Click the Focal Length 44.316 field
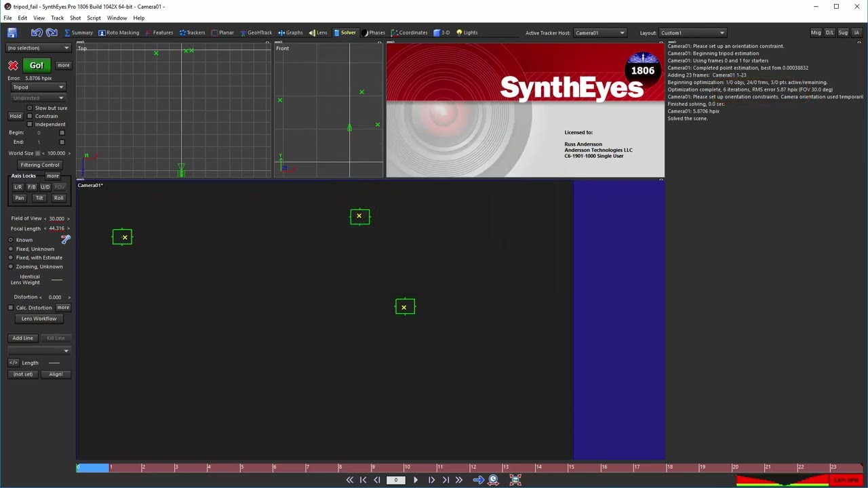The width and height of the screenshot is (868, 488). coord(57,228)
